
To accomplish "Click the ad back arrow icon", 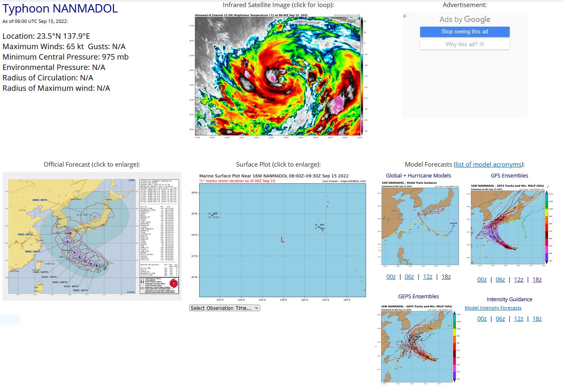I will click(x=405, y=16).
